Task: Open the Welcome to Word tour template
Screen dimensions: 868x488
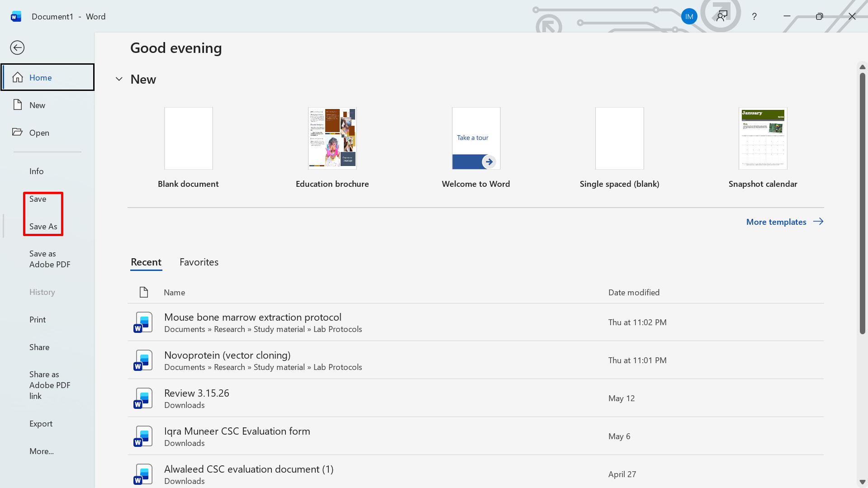Action: [x=476, y=138]
